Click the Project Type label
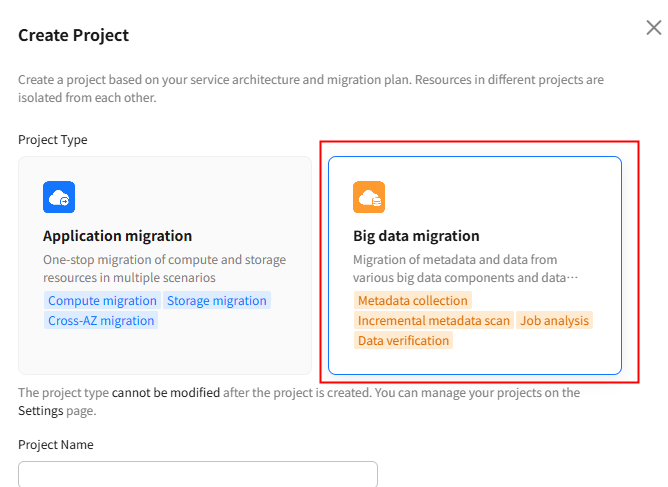The height and width of the screenshot is (487, 668). pos(53,140)
